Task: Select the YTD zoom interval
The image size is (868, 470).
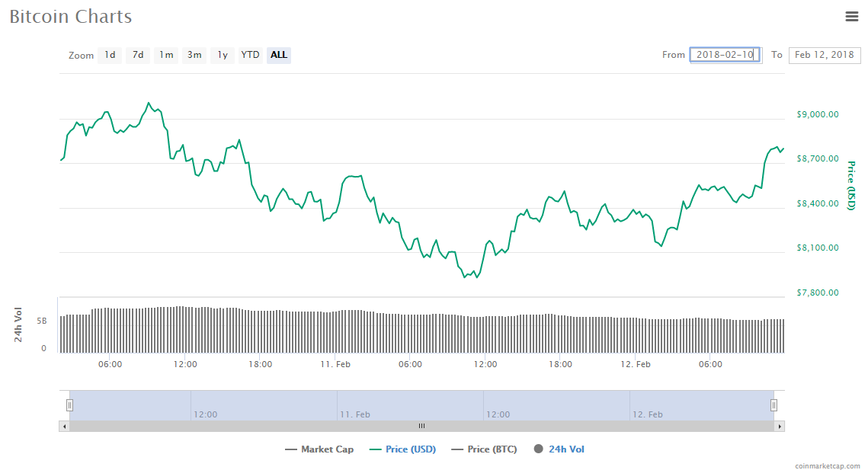Action: coord(249,55)
